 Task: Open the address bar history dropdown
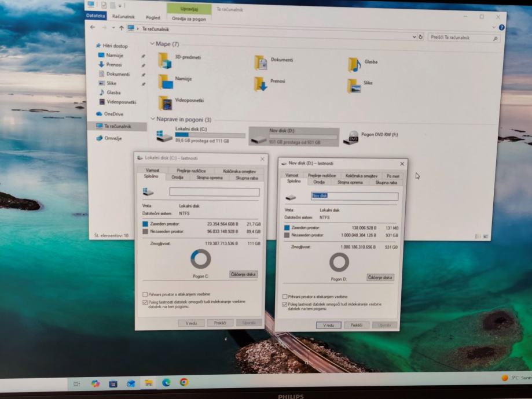tap(414, 37)
